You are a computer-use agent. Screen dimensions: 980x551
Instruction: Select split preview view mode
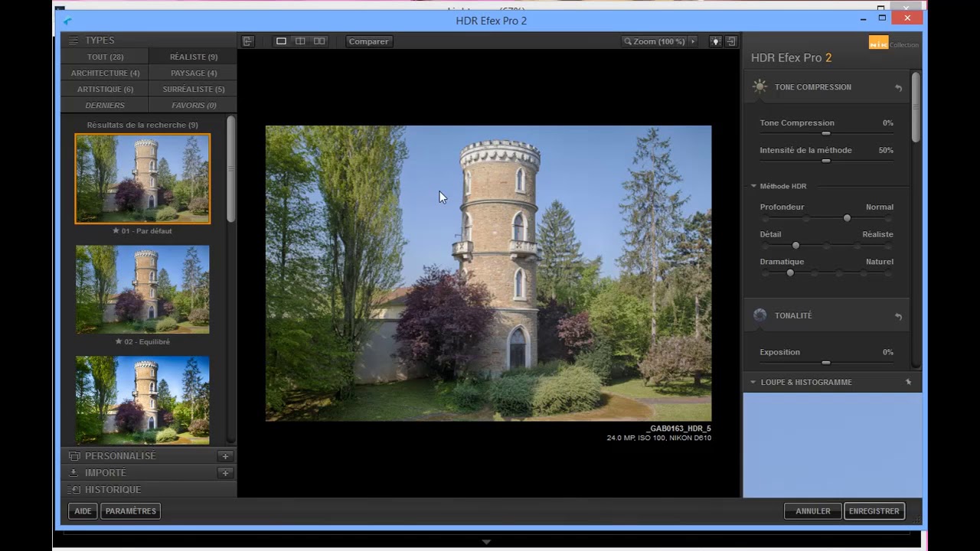[x=300, y=41]
